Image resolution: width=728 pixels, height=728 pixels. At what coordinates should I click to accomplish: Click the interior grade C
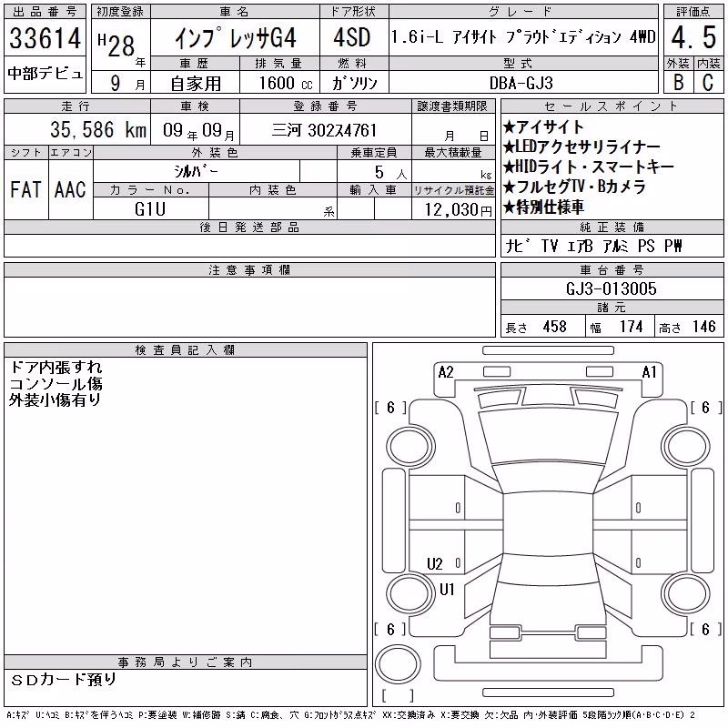pos(708,83)
